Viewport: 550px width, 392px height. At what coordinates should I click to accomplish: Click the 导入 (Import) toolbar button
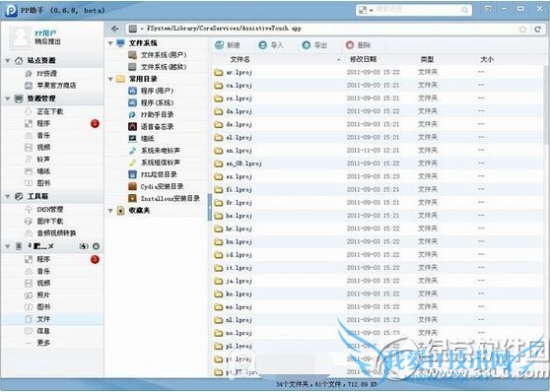tap(271, 45)
